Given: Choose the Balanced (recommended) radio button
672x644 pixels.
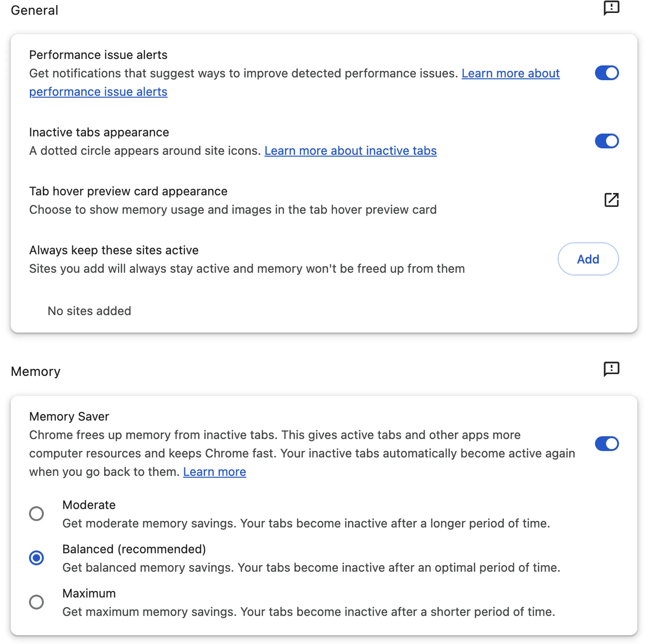Looking at the screenshot, I should (x=36, y=558).
